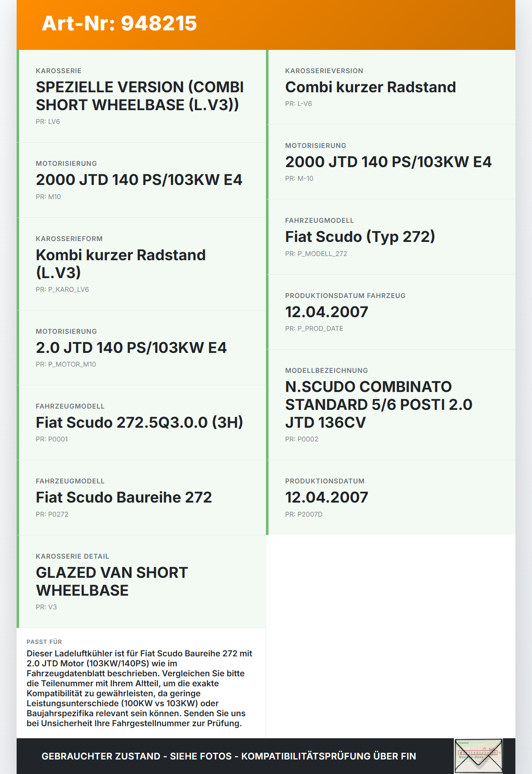Click the Motorisierung code PR: M10
Viewport: 532px width, 774px height.
pyautogui.click(x=48, y=197)
